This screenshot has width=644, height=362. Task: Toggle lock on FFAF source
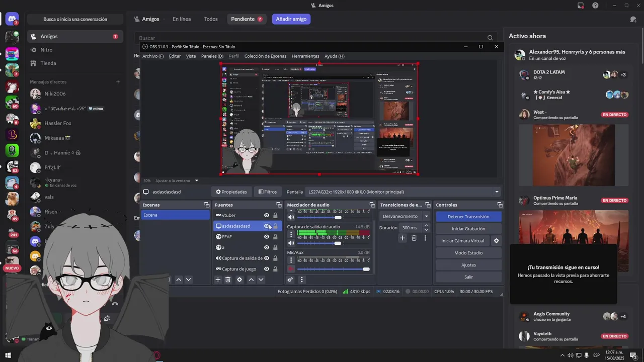point(275,237)
